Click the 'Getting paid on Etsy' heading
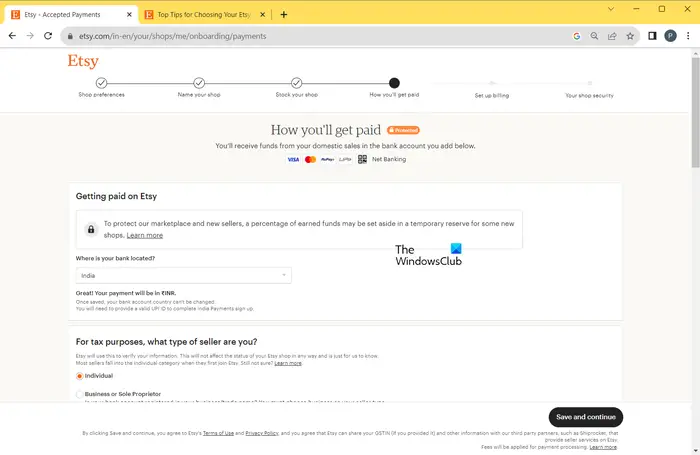This screenshot has height=455, width=700. pyautogui.click(x=116, y=196)
